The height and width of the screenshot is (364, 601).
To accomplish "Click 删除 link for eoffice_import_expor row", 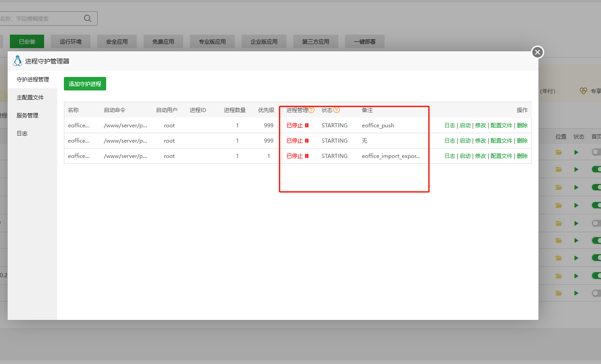I will pos(522,156).
